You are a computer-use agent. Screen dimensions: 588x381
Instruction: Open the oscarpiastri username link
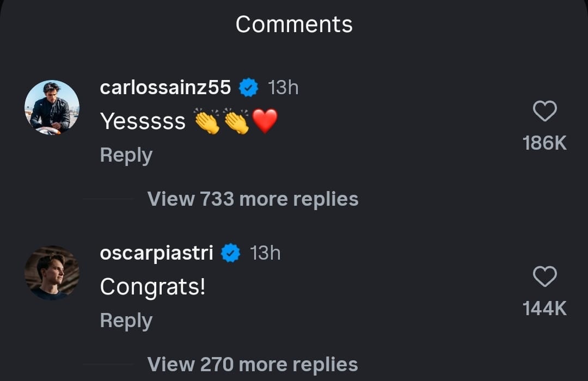156,253
